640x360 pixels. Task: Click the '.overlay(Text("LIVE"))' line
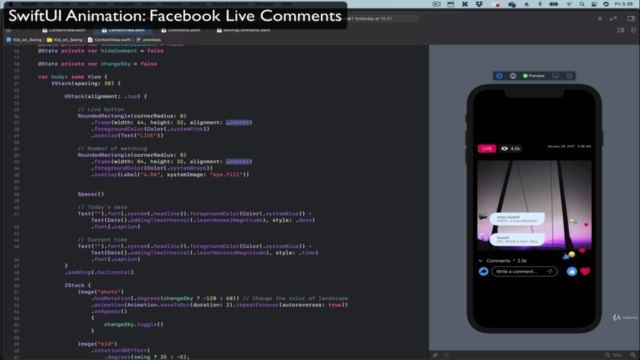pyautogui.click(x=127, y=136)
